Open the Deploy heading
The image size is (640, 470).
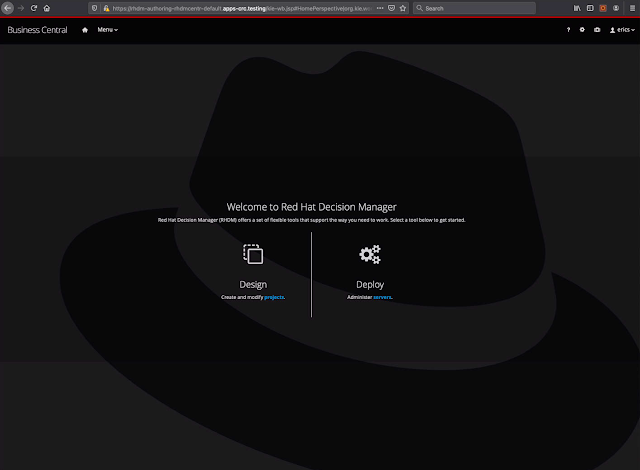pyautogui.click(x=370, y=284)
